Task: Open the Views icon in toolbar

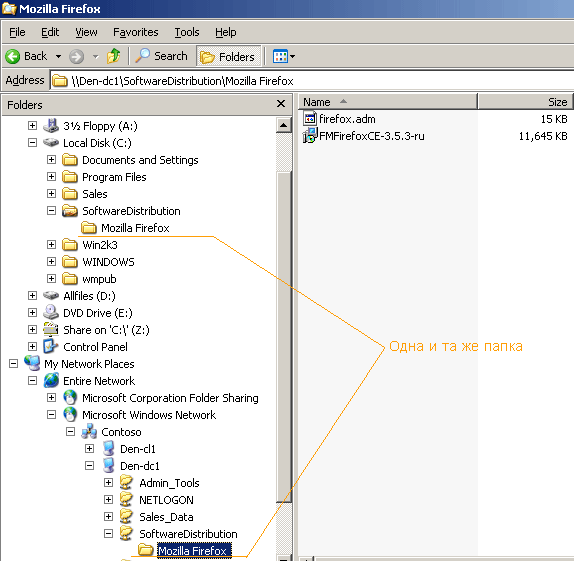Action: [280, 57]
